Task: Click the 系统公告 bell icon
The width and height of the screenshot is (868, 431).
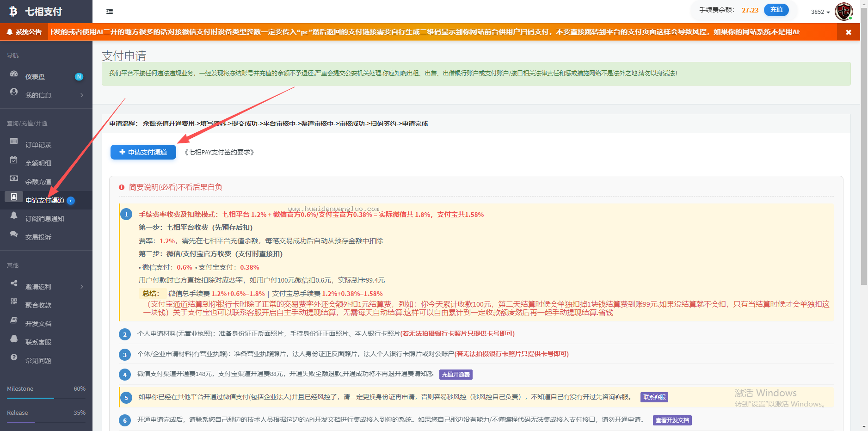Action: [x=10, y=32]
